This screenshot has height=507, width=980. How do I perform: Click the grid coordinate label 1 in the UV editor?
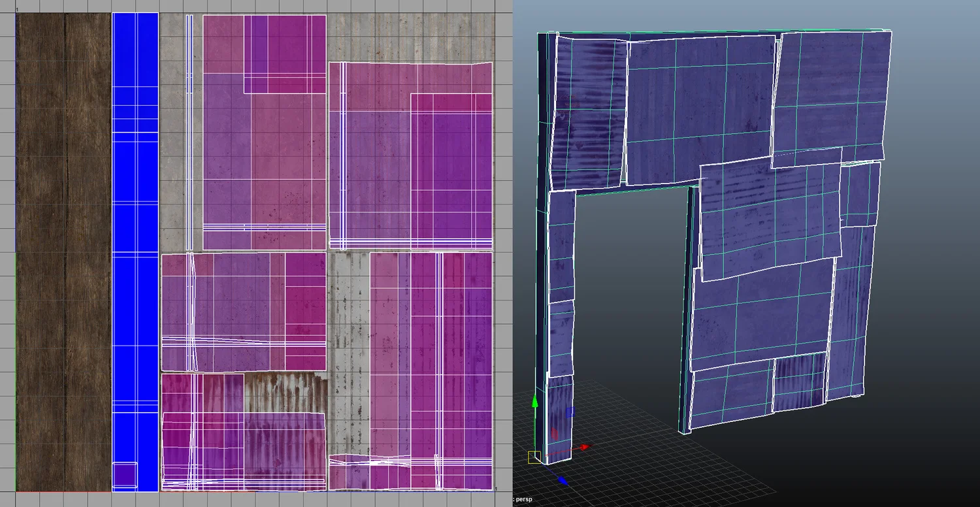click(x=18, y=10)
